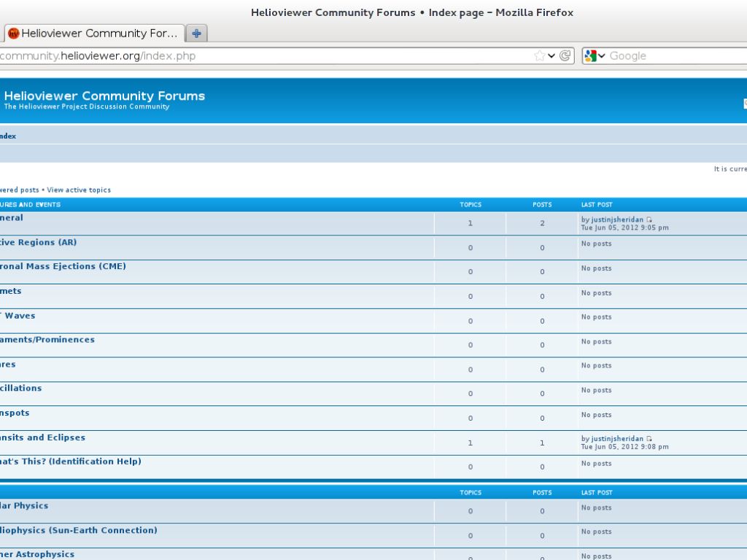Open the View active topics link
This screenshot has height=560, width=747.
coord(79,190)
